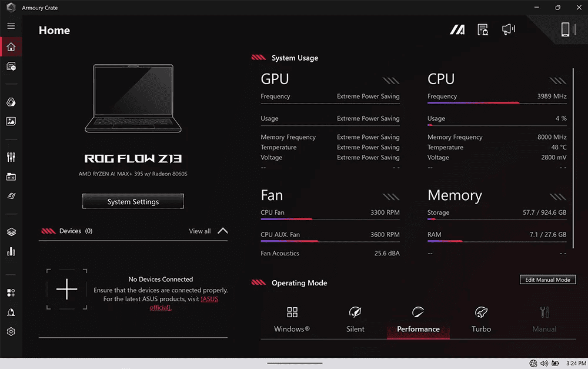Click the Fan widget heading
Viewport: 588px width, 369px height.
pyautogui.click(x=272, y=195)
